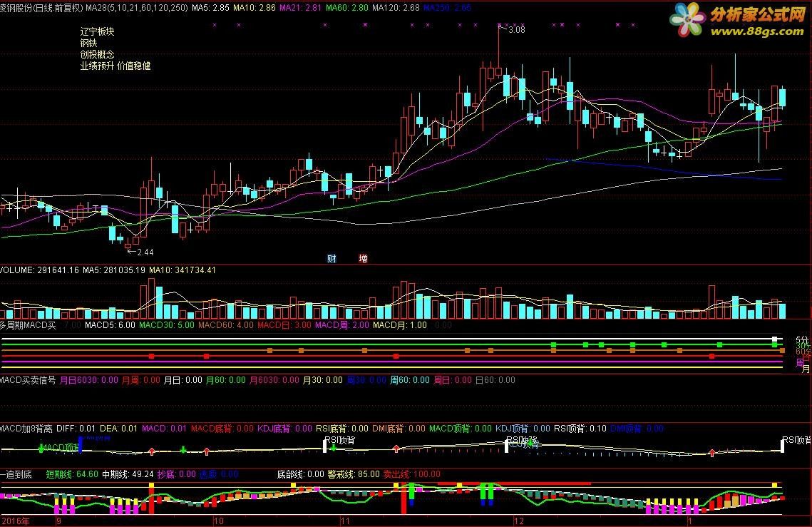Open the 多周期MACD买 indicator title
Viewport: 812px width, 527px height.
pyautogui.click(x=28, y=325)
